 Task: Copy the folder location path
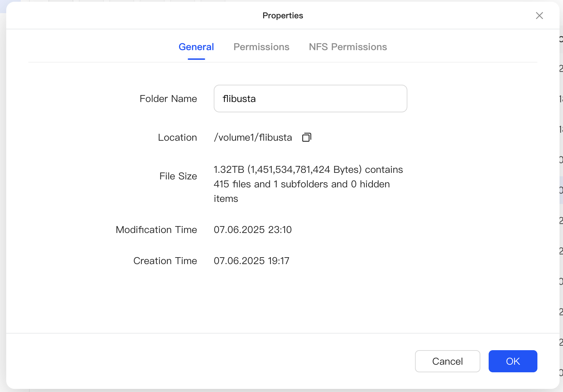click(307, 137)
